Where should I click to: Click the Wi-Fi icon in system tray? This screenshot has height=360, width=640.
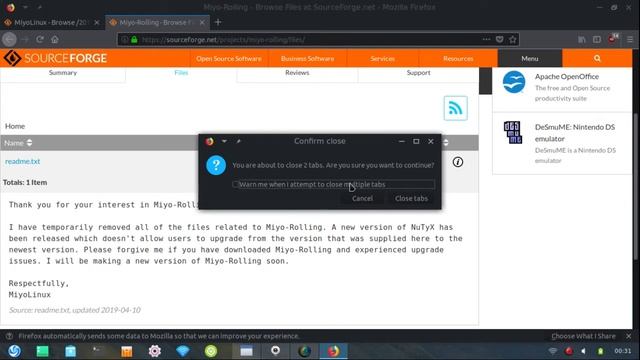click(553, 351)
